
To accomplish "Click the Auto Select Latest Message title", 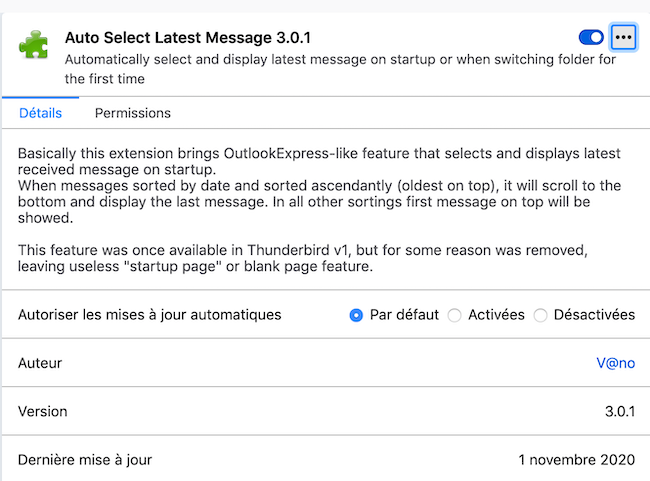I will pos(188,38).
